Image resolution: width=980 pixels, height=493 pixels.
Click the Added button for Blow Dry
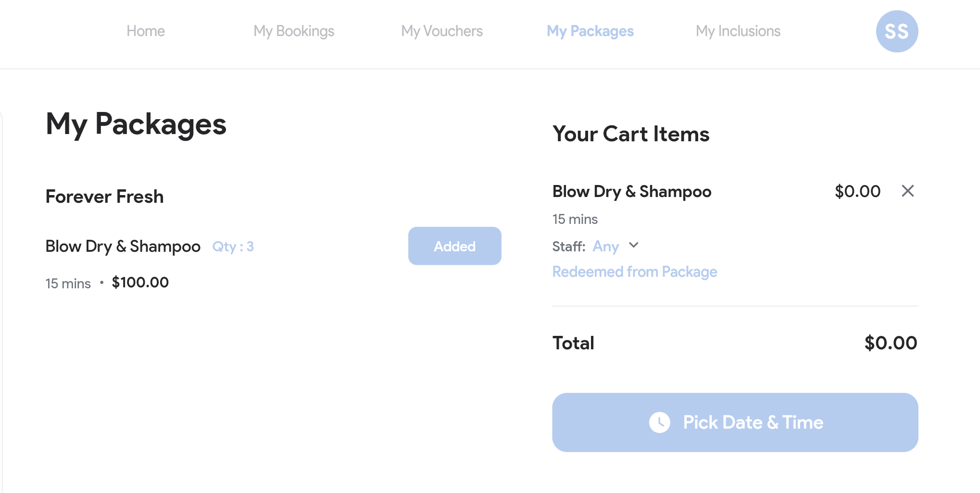click(x=454, y=246)
